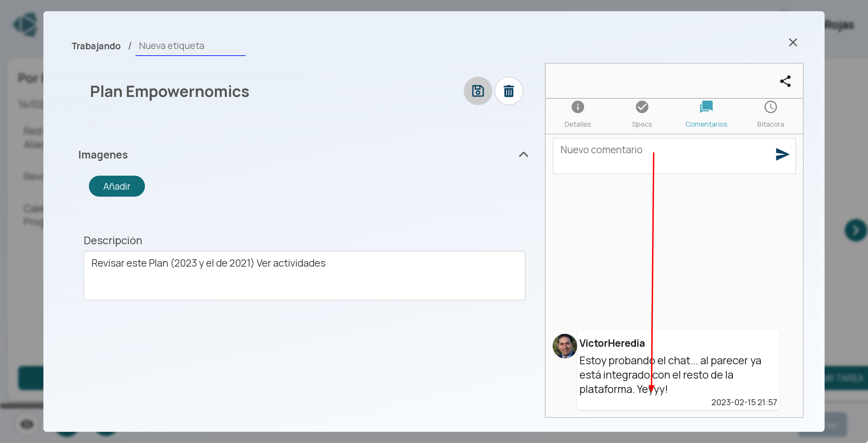This screenshot has height=443, width=868.
Task: Share the task via the share icon
Action: (x=785, y=81)
